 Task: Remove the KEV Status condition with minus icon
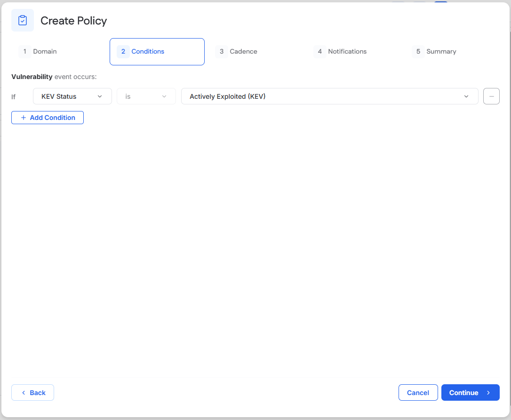point(491,96)
